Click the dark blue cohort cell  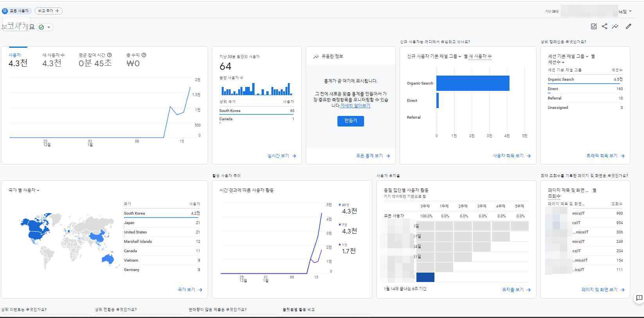tap(425, 277)
